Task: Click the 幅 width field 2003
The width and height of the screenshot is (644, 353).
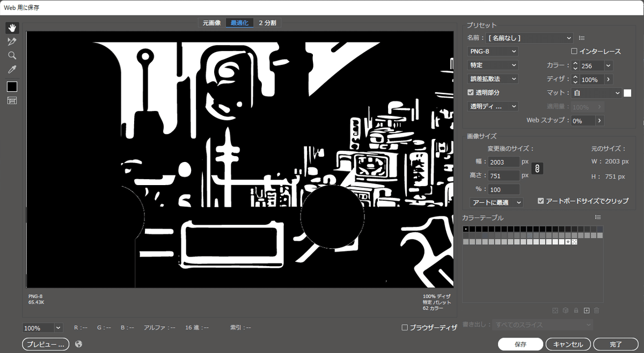Action: click(503, 161)
